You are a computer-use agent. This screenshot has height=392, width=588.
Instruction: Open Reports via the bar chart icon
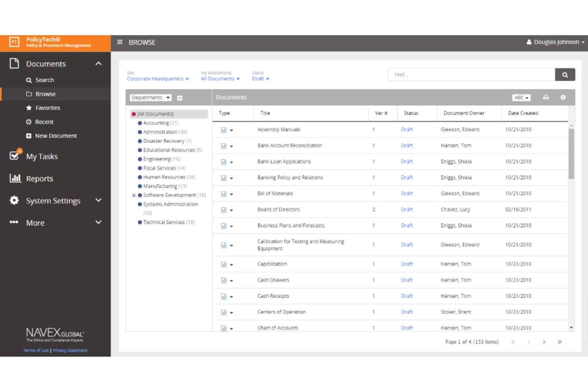tap(15, 178)
